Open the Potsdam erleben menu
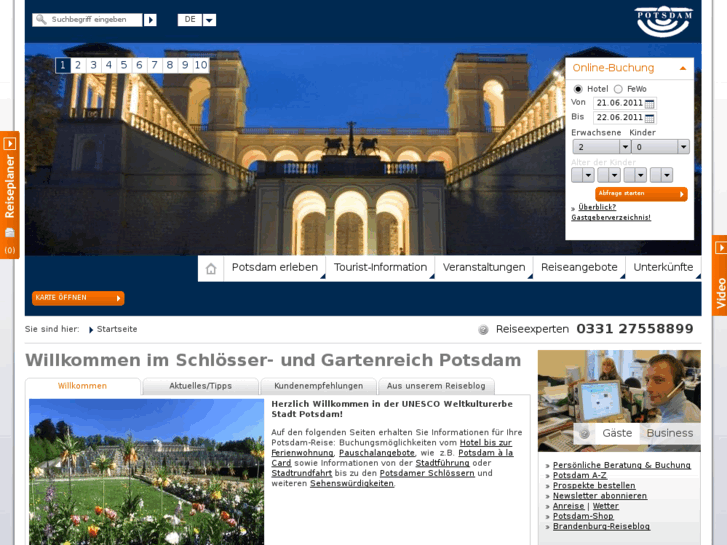 275,268
